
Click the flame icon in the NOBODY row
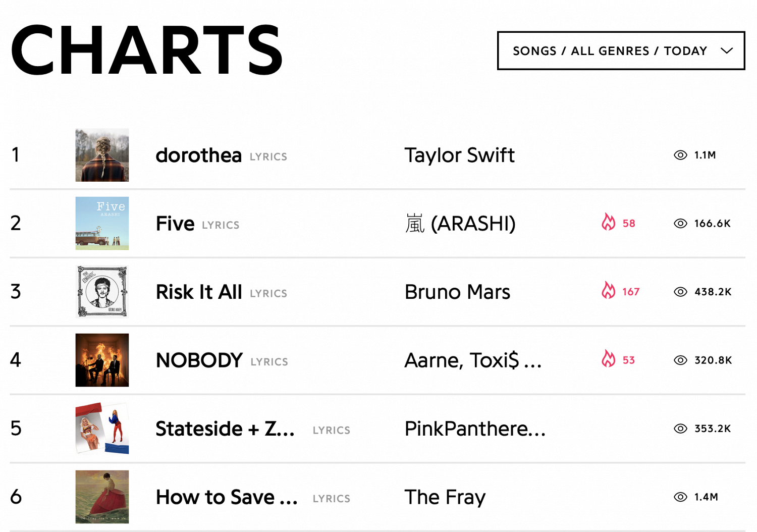click(x=609, y=359)
